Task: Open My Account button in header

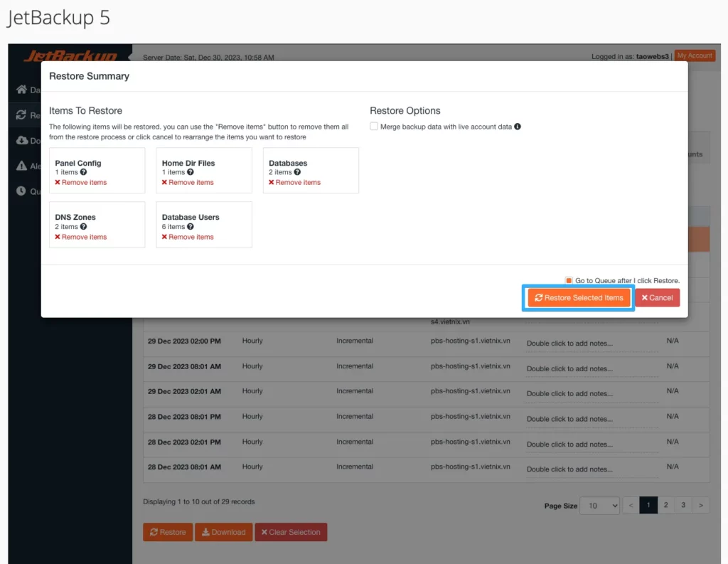Action: 694,56
